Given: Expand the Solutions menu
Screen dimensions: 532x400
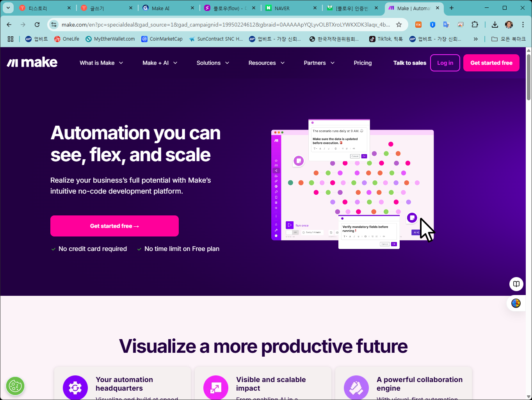Looking at the screenshot, I should pos(213,63).
